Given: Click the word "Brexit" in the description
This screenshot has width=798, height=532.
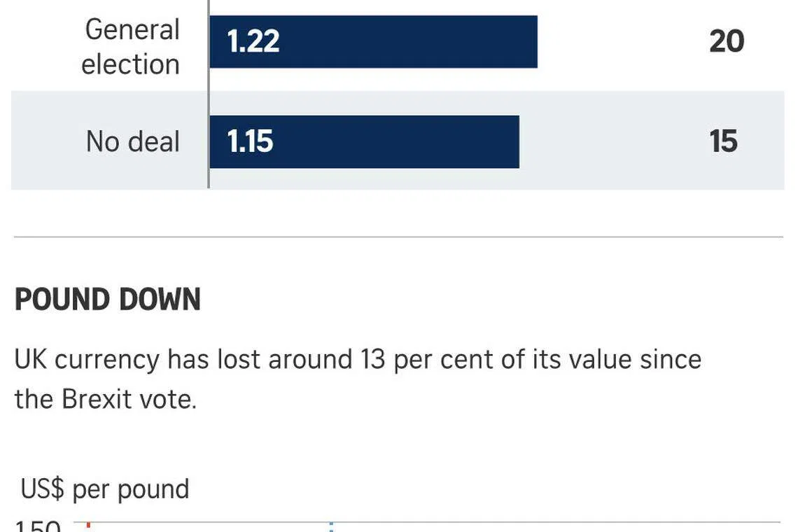Looking at the screenshot, I should [x=96, y=399].
